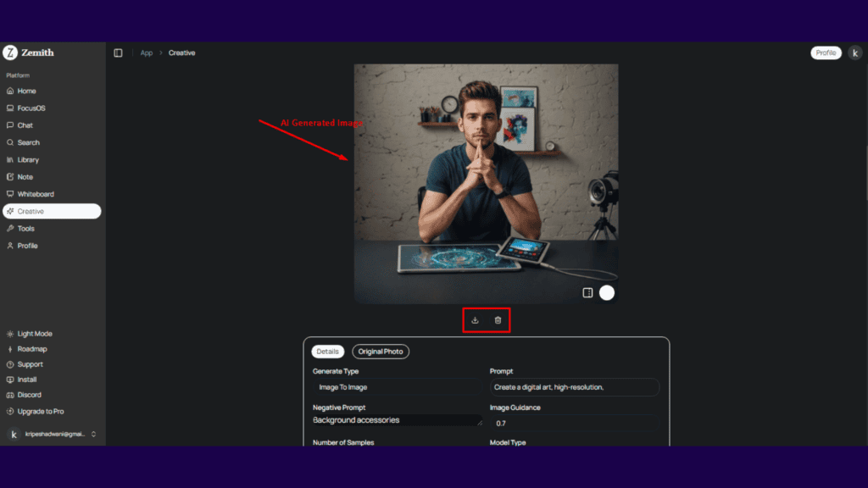Viewport: 868px width, 488px height.
Task: Collapse the left sidebar
Action: (x=118, y=53)
